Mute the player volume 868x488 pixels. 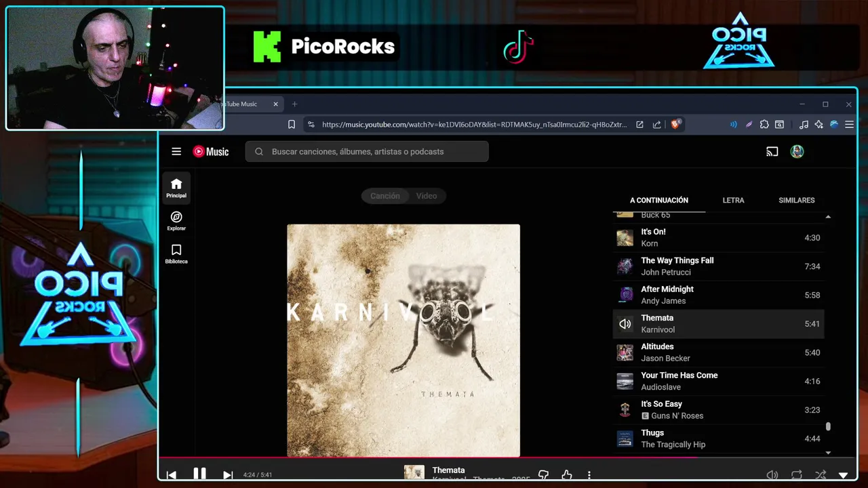point(772,475)
